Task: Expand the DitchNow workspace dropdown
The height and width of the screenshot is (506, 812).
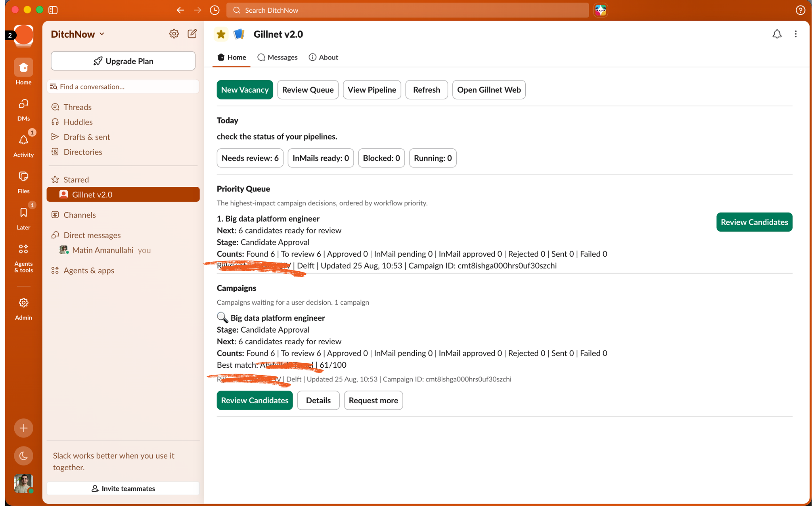Action: point(78,34)
